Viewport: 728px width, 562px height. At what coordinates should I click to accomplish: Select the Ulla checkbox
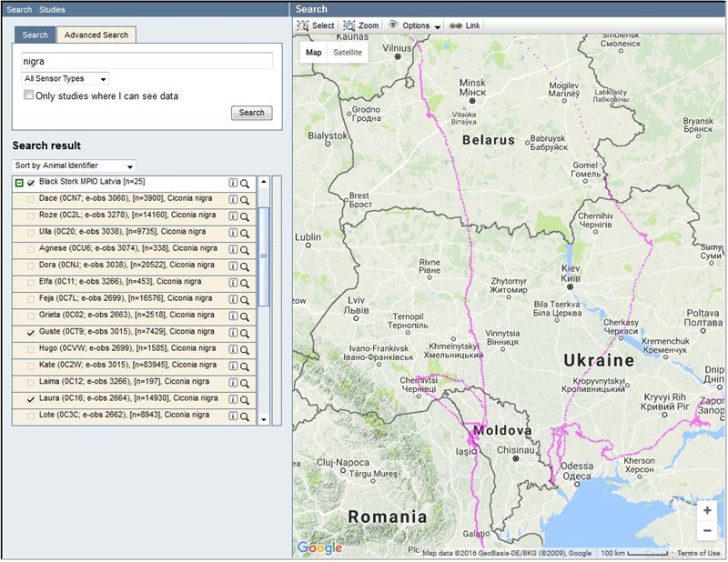point(31,233)
